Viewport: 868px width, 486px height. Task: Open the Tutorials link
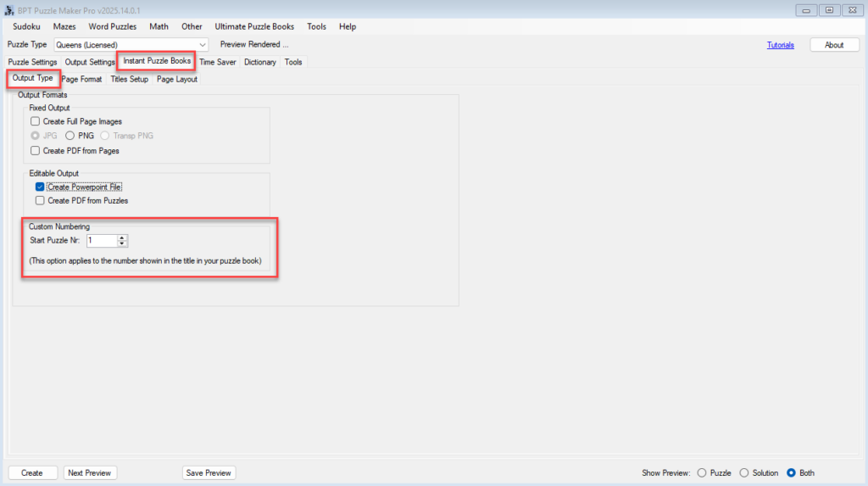780,45
